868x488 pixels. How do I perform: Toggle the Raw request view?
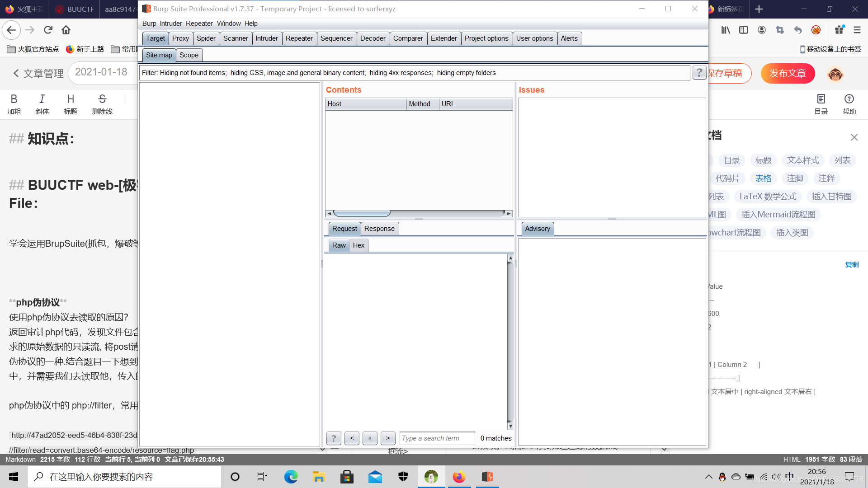[x=338, y=245]
